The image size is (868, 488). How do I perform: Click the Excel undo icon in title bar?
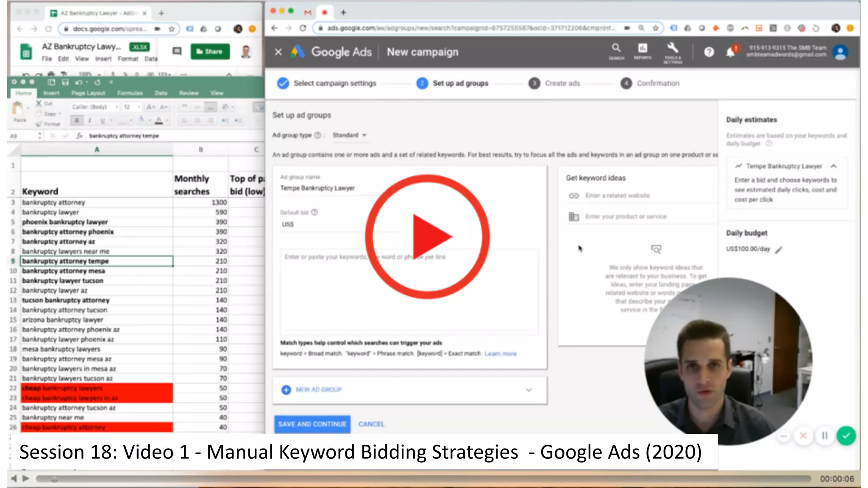[79, 82]
